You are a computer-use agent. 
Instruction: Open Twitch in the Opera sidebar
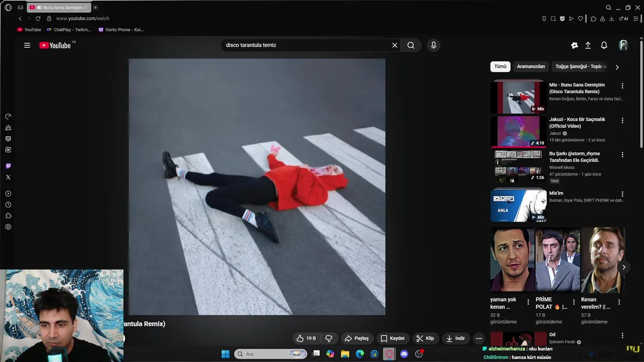pyautogui.click(x=8, y=166)
